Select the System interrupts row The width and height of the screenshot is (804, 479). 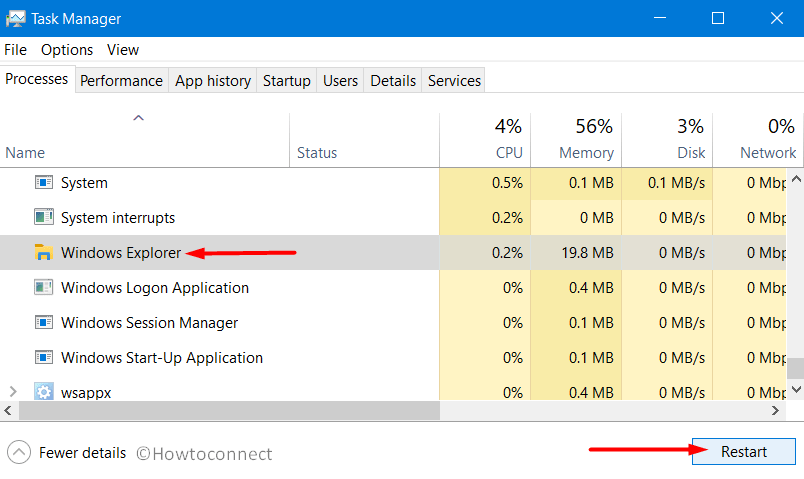pos(393,217)
